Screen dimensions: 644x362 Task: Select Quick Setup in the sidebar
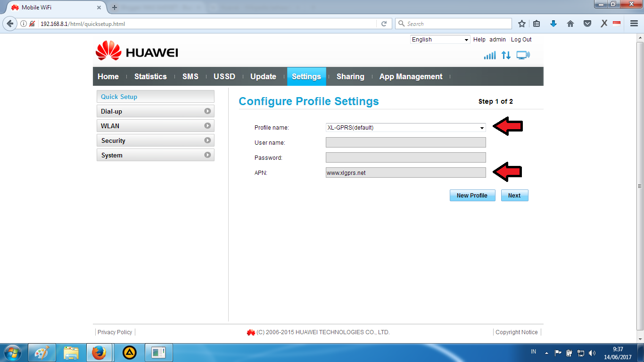(x=156, y=97)
